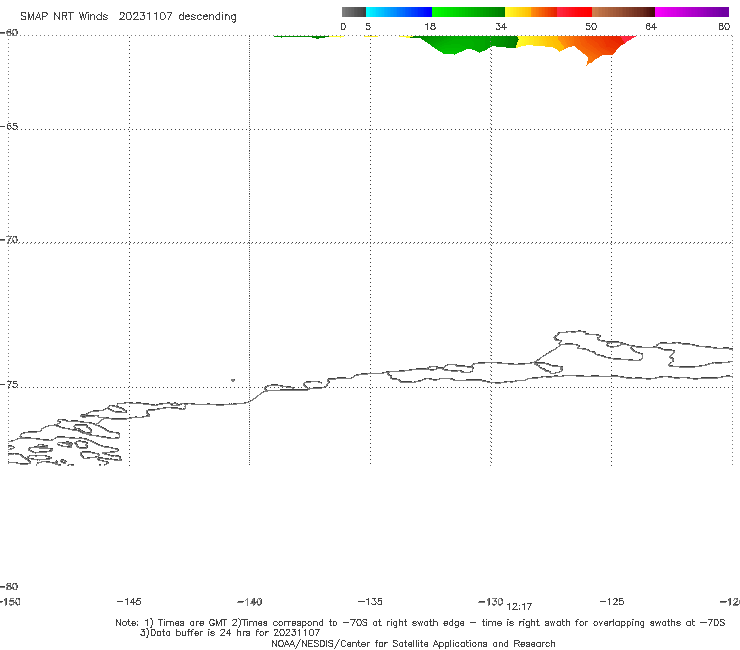
Task: Click the small isolated island mark near -140 longitude
Action: [233, 380]
